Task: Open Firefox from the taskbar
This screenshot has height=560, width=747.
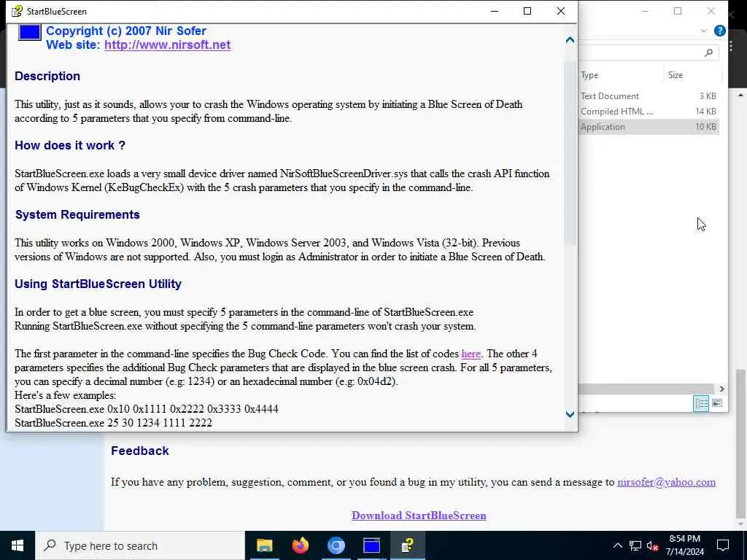Action: pyautogui.click(x=300, y=545)
